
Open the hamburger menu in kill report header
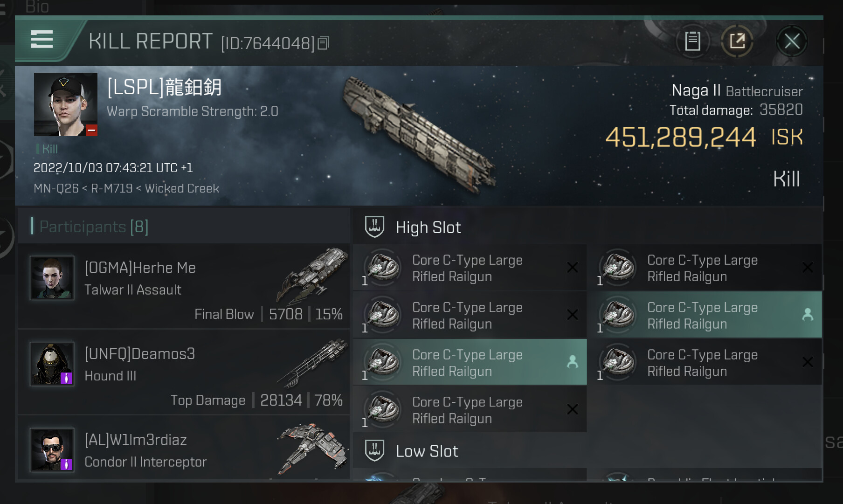[x=41, y=40]
